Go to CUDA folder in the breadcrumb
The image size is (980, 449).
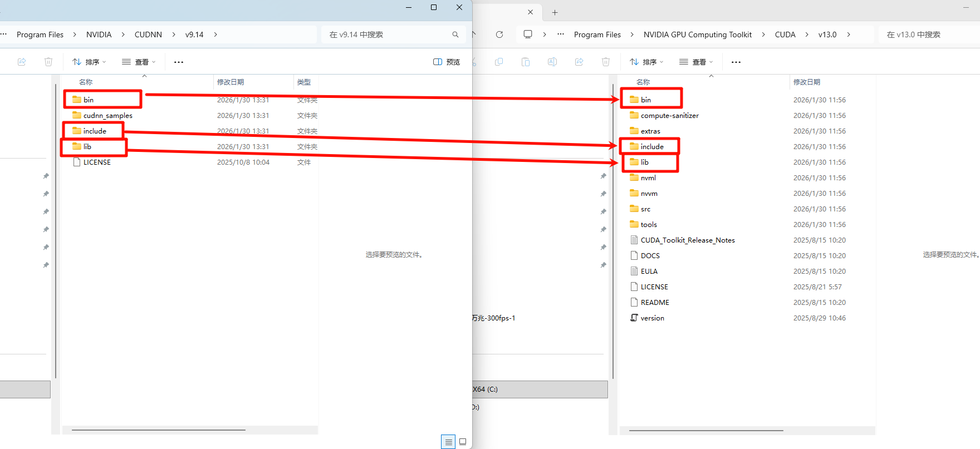point(785,34)
